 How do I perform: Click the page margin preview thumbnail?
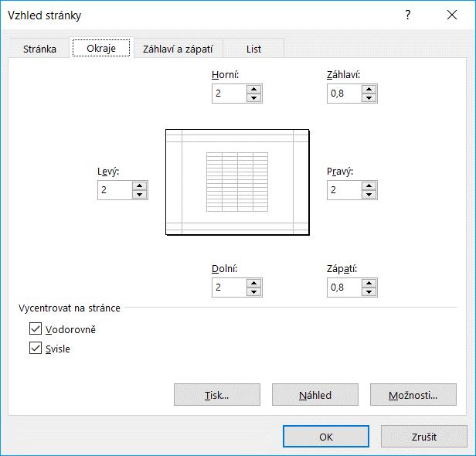[237, 182]
